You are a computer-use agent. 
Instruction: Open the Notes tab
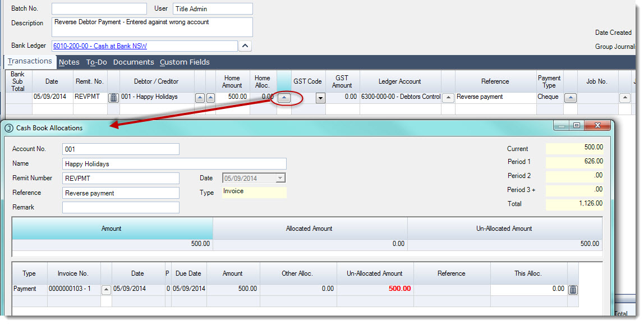69,62
